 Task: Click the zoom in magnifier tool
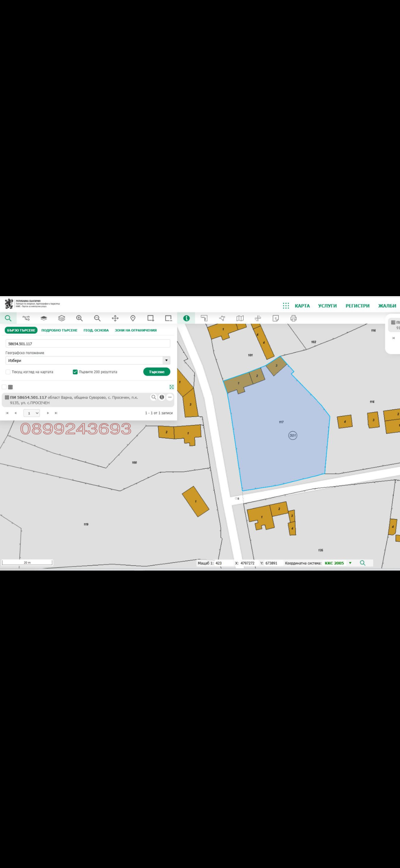click(79, 318)
